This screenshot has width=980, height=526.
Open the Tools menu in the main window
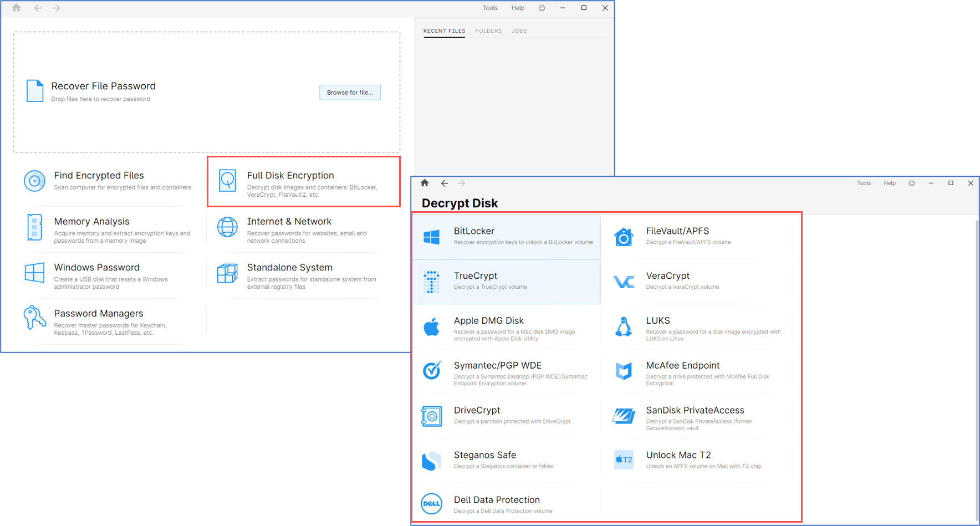491,8
